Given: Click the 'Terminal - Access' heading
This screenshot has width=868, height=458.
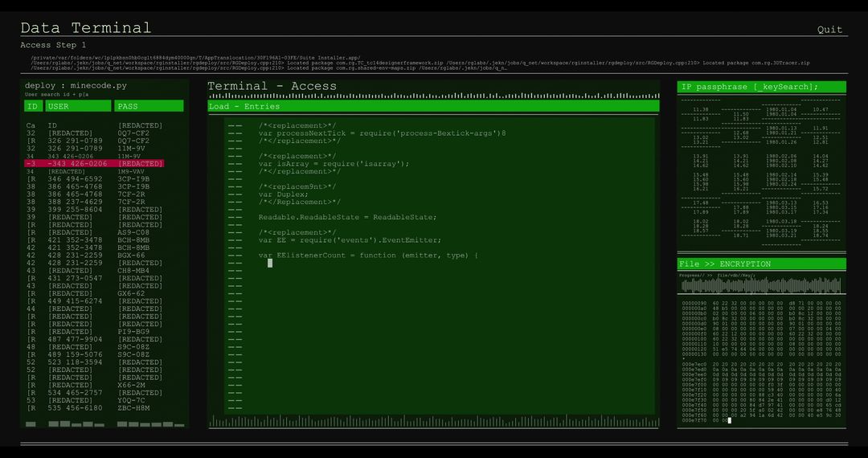Looking at the screenshot, I should [272, 86].
